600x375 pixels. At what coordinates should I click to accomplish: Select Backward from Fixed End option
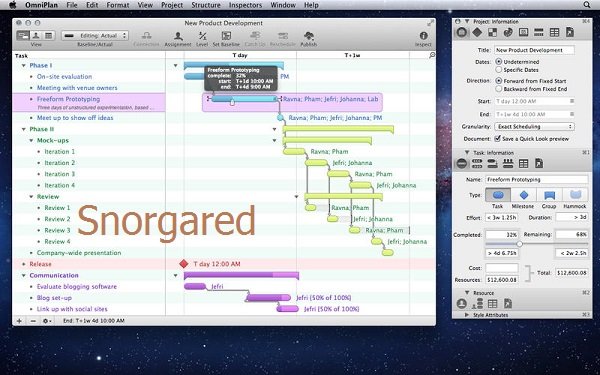pyautogui.click(x=499, y=89)
